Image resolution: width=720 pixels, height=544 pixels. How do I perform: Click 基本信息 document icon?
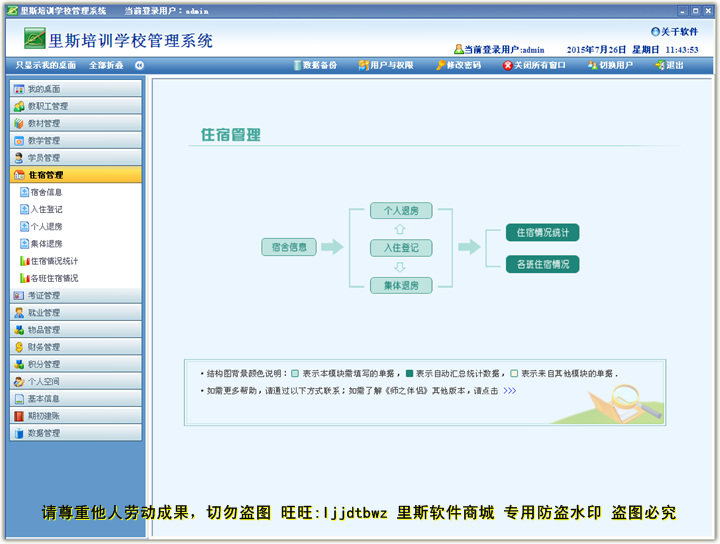pyautogui.click(x=19, y=398)
